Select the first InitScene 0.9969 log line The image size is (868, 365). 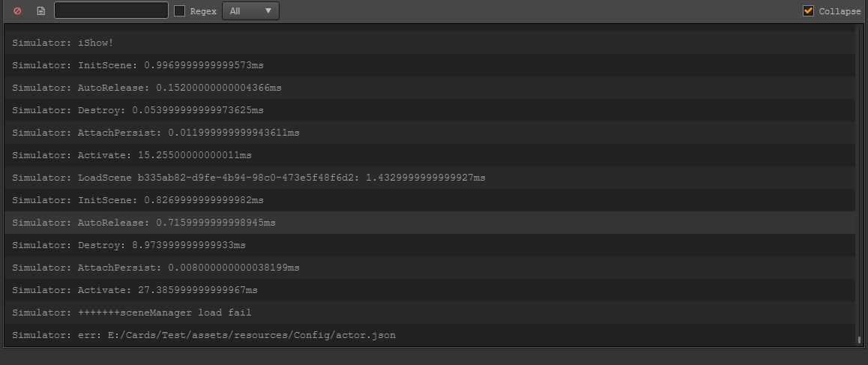tap(138, 65)
